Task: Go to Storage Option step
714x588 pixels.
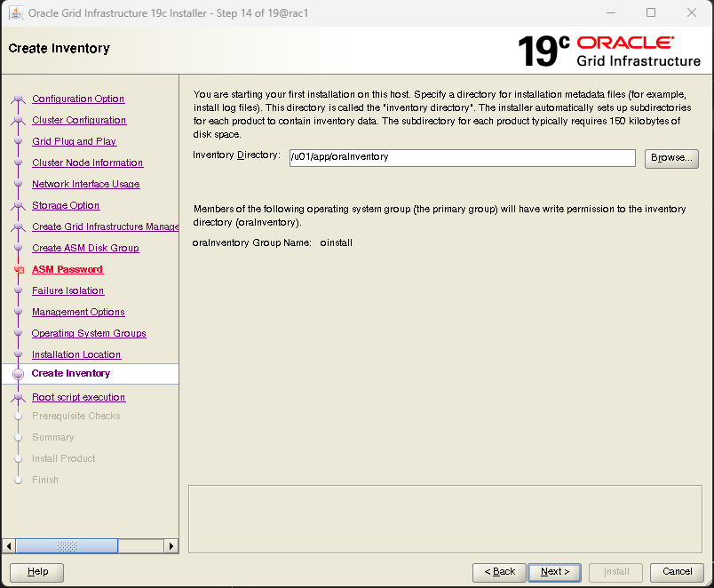Action: click(66, 205)
